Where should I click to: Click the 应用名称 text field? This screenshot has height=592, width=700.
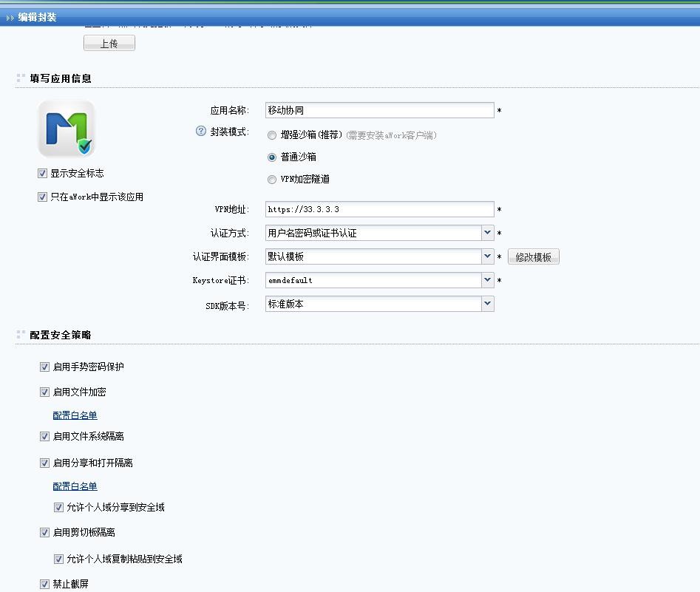tap(379, 110)
